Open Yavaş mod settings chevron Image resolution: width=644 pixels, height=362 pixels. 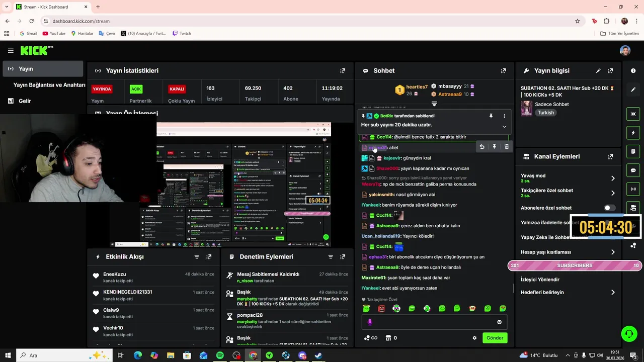click(613, 178)
